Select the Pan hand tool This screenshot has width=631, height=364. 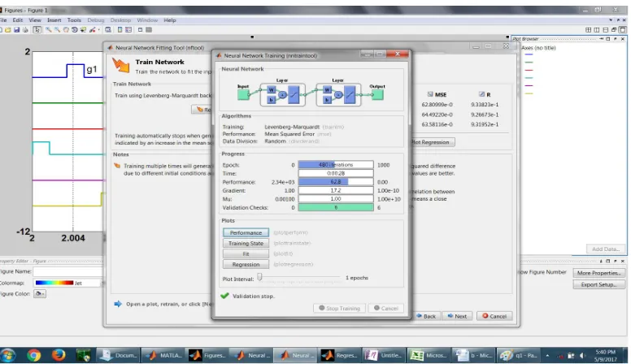[x=66, y=30]
